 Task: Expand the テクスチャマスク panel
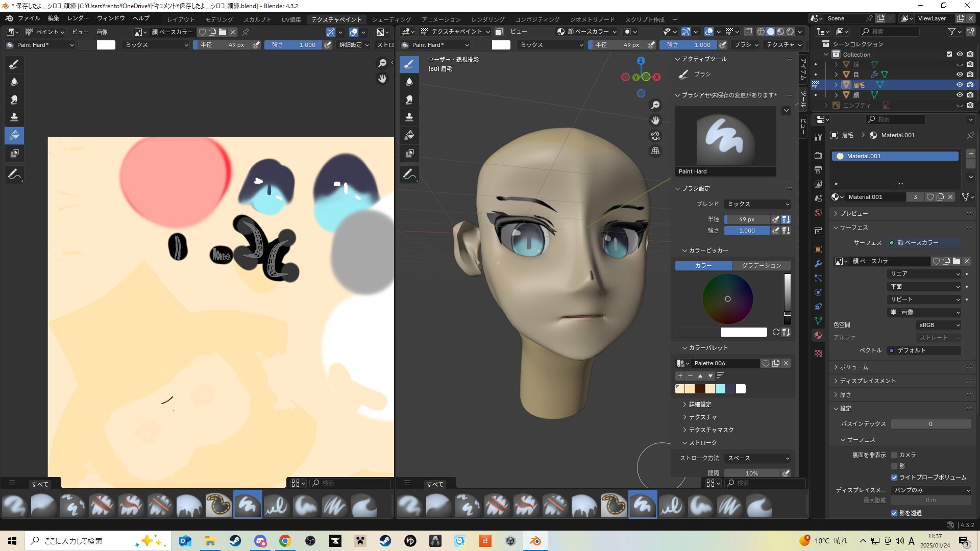711,430
